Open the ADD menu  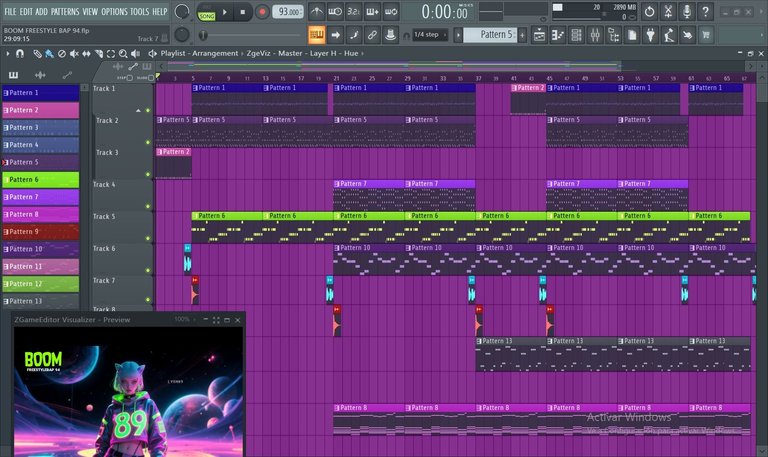tap(42, 11)
